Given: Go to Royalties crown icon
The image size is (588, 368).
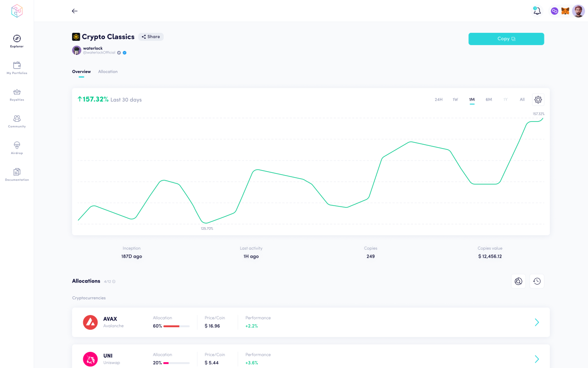Looking at the screenshot, I should pyautogui.click(x=17, y=92).
